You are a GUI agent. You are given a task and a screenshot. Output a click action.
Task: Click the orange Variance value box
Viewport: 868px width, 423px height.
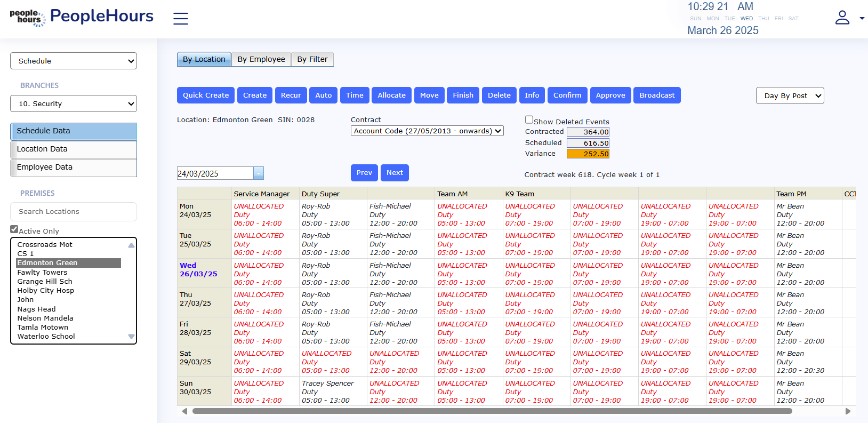tap(588, 154)
